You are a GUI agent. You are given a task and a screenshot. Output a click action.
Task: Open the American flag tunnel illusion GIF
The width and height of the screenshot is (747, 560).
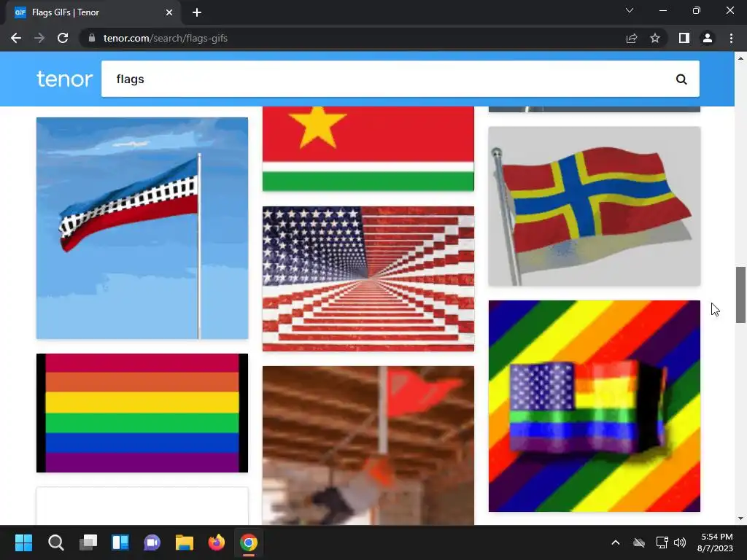[368, 279]
